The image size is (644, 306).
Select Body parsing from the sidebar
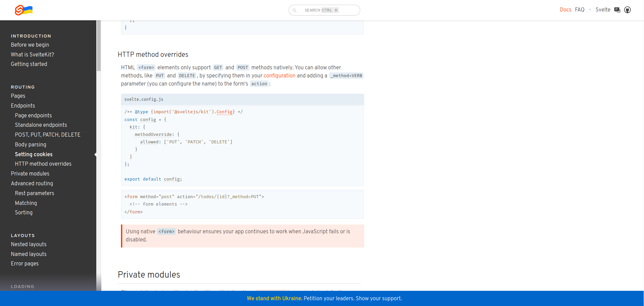point(30,144)
